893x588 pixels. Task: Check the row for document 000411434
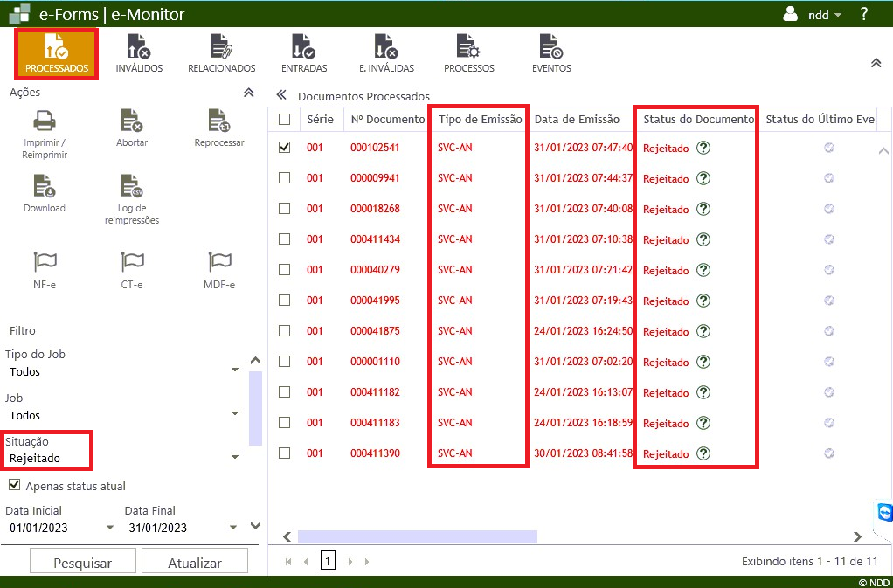click(284, 239)
